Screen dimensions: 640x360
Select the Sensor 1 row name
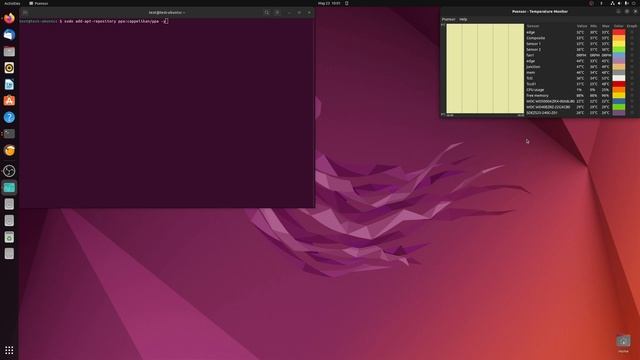coord(533,44)
